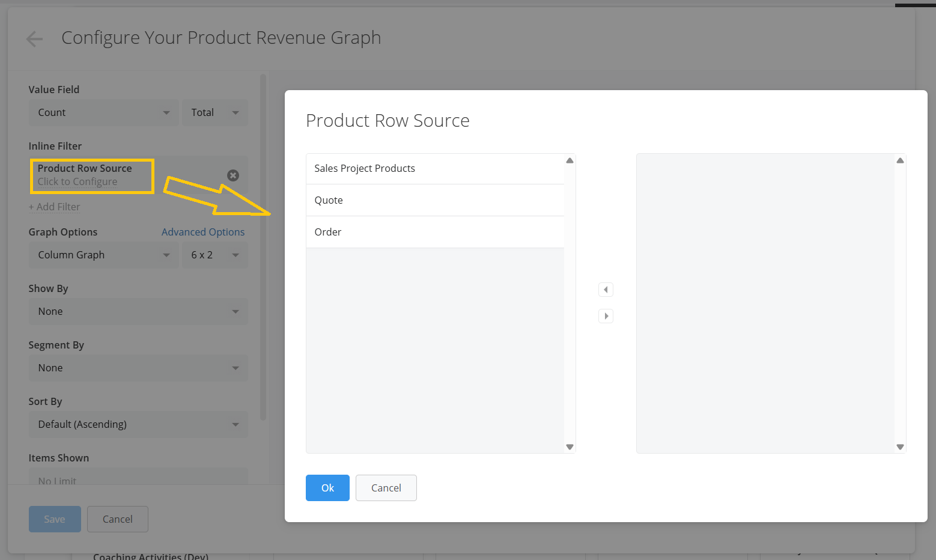936x560 pixels.
Task: Select the Quote source item
Action: click(435, 200)
